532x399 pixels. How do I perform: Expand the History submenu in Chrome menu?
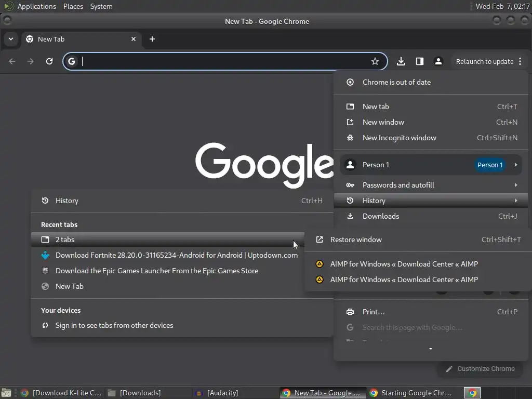pos(431,201)
